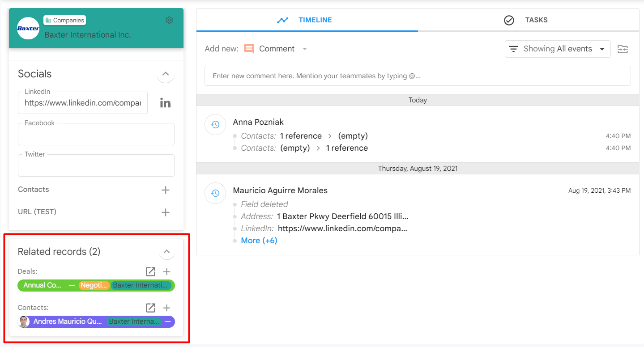This screenshot has height=347, width=644.
Task: Click Mauricio Aguirre Morales history icon
Action: tap(215, 193)
